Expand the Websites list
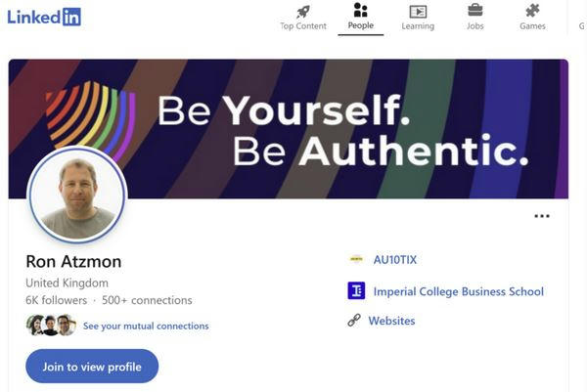The height and width of the screenshot is (392, 587). [391, 321]
